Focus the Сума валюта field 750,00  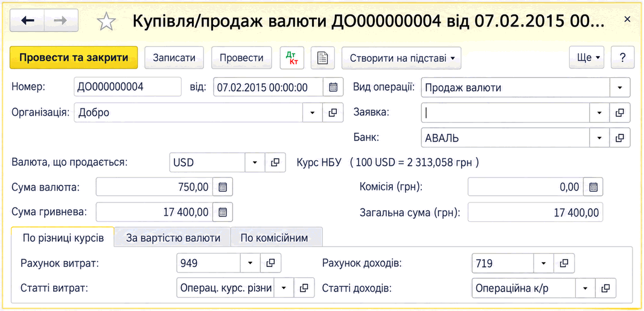pyautogui.click(x=155, y=187)
